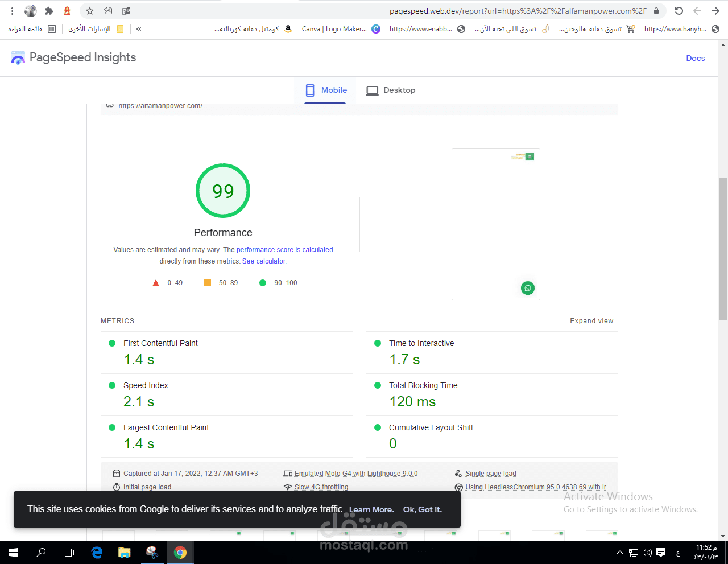Open the reading list (قائمة القراءة)
Image resolution: width=728 pixels, height=564 pixels.
tap(32, 29)
